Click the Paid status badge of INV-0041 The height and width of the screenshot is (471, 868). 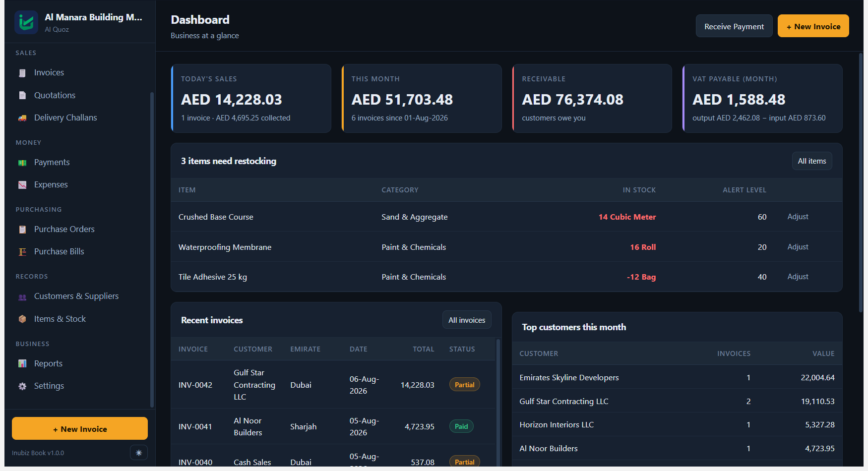[461, 426]
